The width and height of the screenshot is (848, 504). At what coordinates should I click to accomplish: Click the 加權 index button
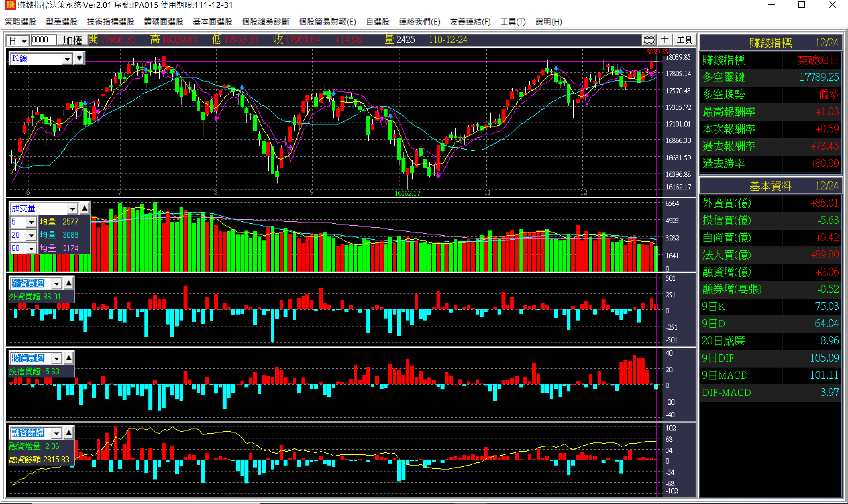(x=72, y=40)
